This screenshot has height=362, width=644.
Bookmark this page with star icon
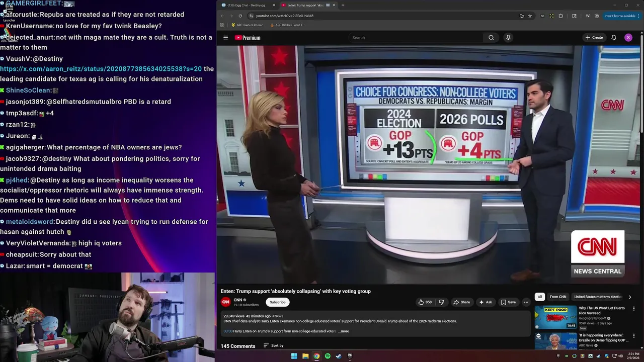coord(530,16)
